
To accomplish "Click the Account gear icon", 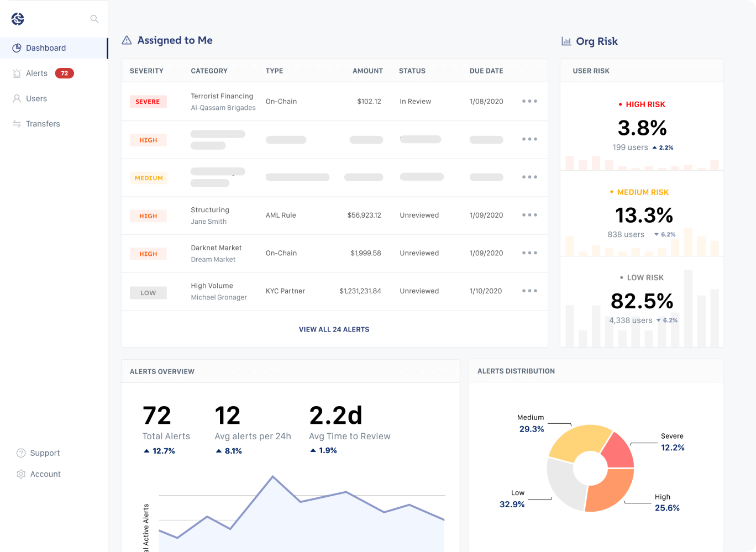I will click(20, 474).
